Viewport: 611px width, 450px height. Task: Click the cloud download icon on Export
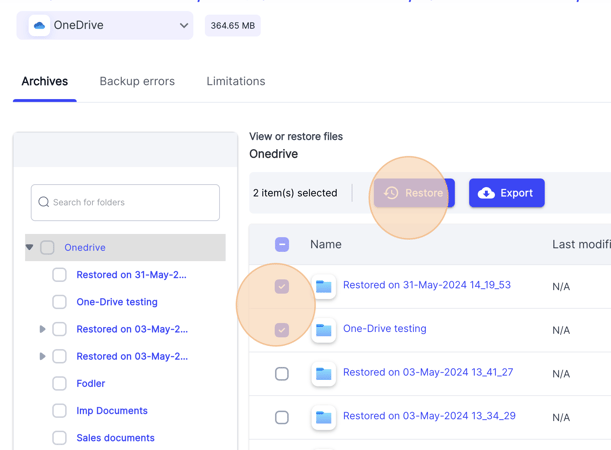[486, 193]
